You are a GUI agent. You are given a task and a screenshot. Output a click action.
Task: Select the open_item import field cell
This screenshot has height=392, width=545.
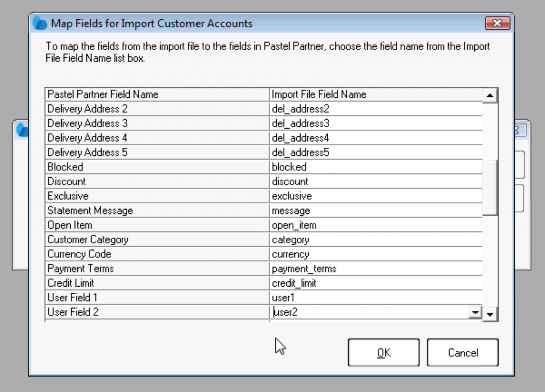(376, 226)
